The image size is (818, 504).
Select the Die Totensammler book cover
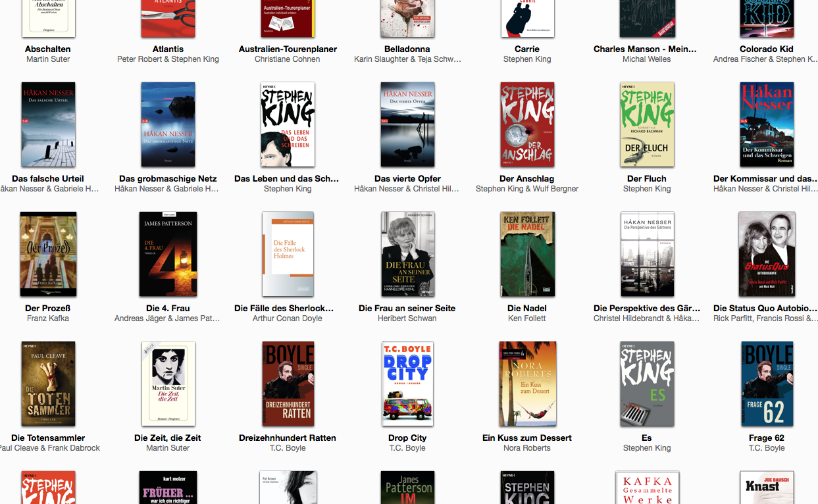pos(48,384)
